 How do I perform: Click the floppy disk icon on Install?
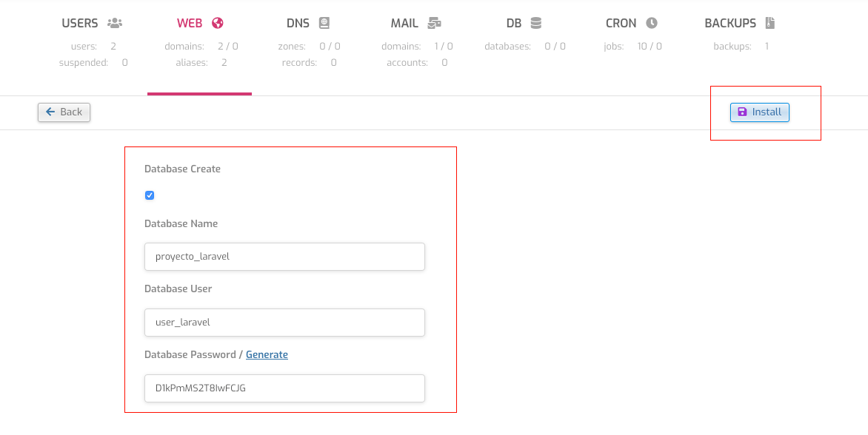[743, 112]
